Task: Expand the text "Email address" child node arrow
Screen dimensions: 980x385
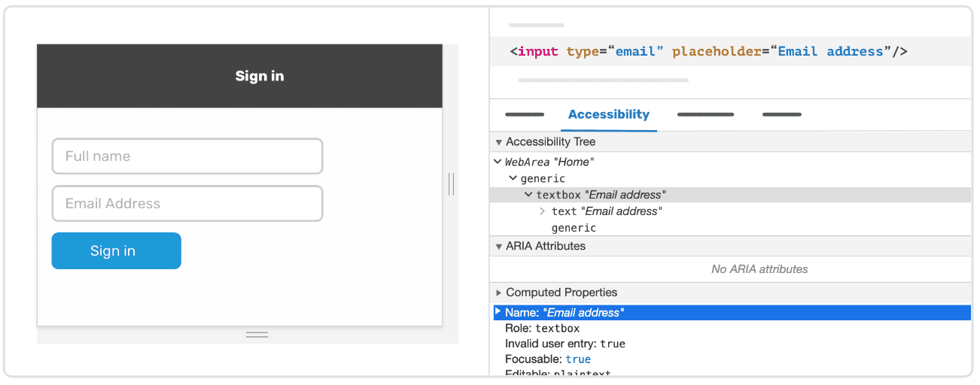Action: (543, 211)
